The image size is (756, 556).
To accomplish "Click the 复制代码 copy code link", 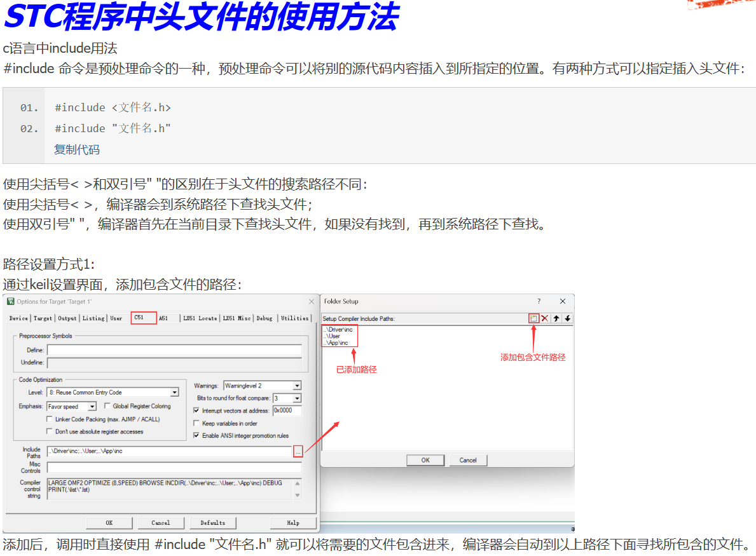I will [77, 150].
